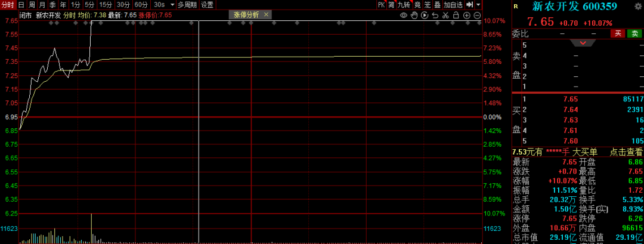Expand the dropdown arrow after 加自选
This screenshot has width=644, height=244.
tap(478, 5)
